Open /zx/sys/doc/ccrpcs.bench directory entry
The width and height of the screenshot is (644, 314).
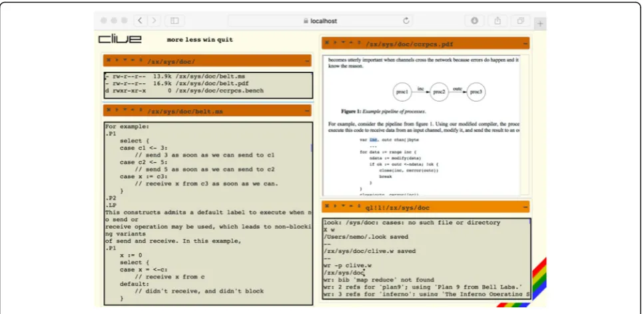[220, 90]
